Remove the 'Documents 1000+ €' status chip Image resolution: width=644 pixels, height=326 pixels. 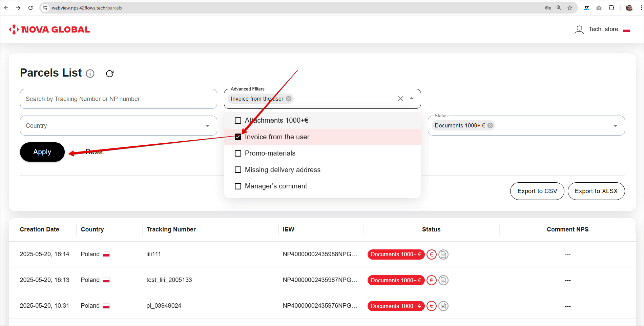coord(490,125)
